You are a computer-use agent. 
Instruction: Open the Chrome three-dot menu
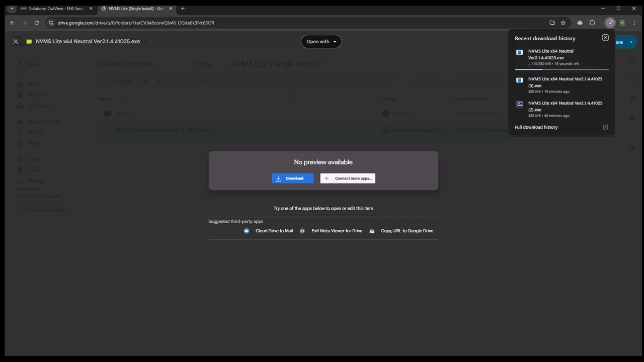pos(634,23)
